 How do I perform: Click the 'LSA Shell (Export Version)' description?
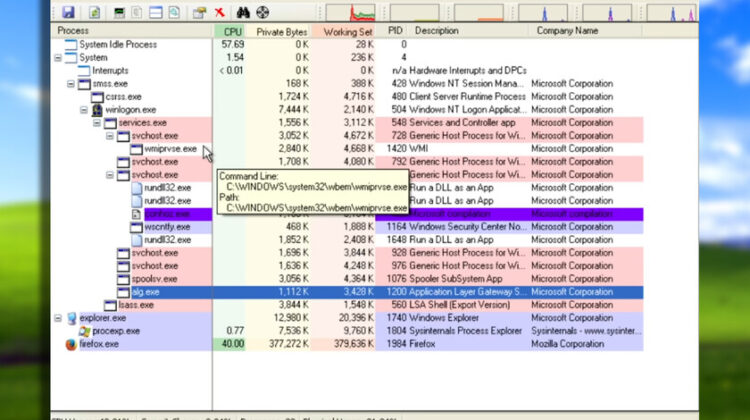coord(460,305)
